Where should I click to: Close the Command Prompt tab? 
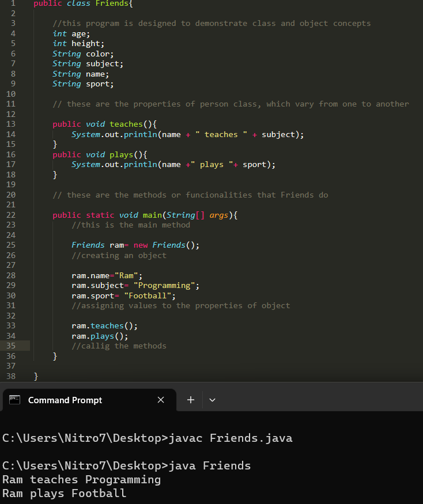tap(161, 400)
